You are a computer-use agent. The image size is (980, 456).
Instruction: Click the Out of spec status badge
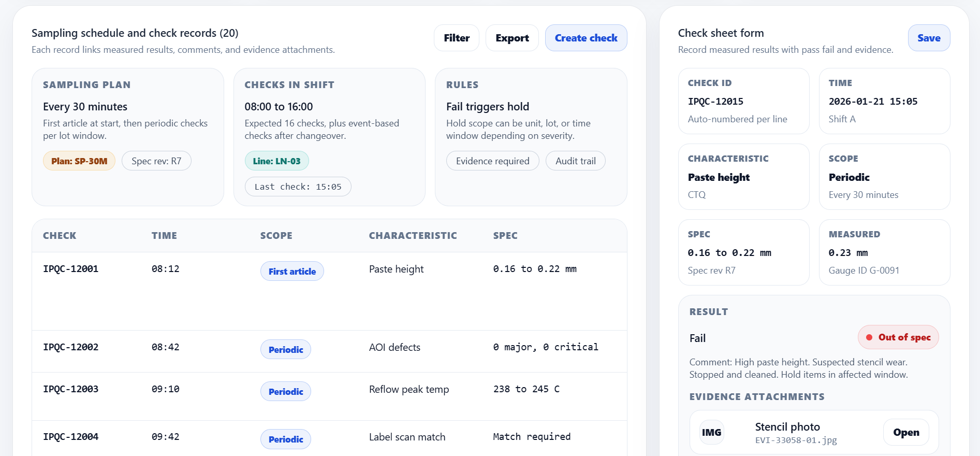pyautogui.click(x=898, y=337)
